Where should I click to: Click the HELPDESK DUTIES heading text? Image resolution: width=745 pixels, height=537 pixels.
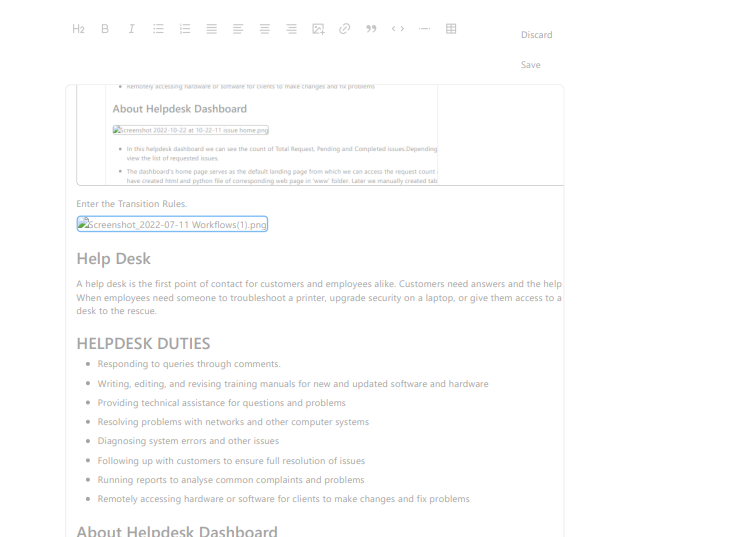tap(143, 343)
